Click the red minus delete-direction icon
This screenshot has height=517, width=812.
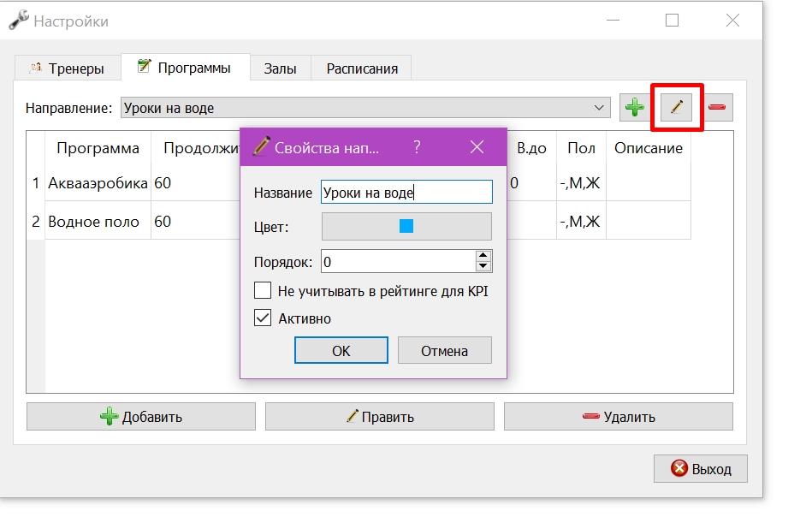(x=717, y=107)
